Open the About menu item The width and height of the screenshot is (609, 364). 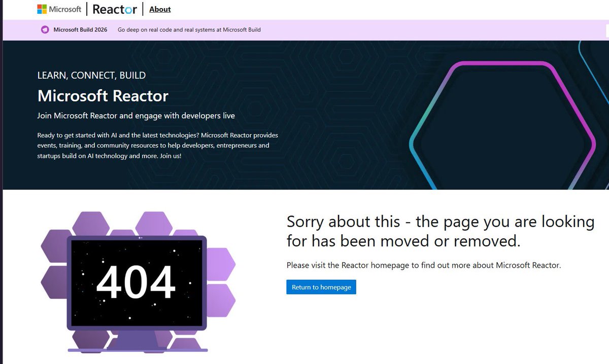pyautogui.click(x=160, y=9)
